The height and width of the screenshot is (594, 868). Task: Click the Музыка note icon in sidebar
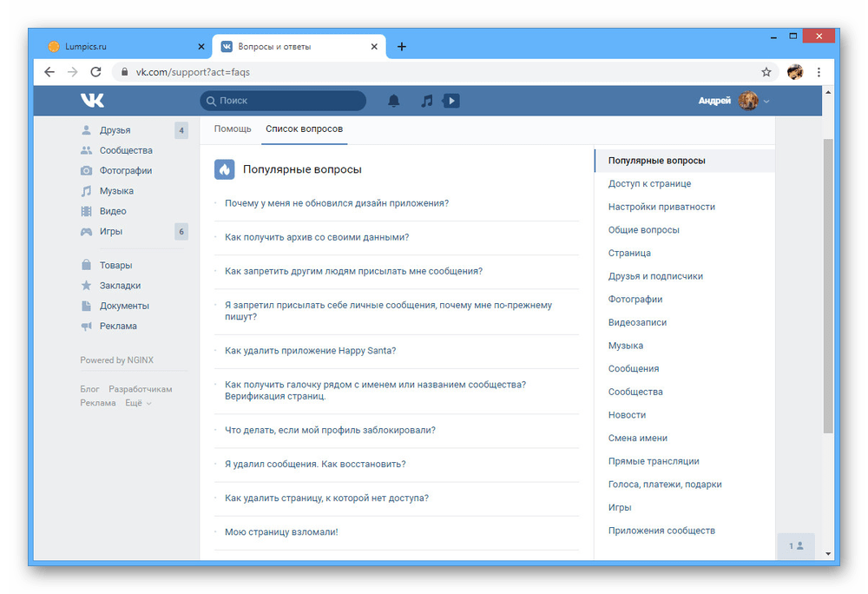[x=86, y=191]
